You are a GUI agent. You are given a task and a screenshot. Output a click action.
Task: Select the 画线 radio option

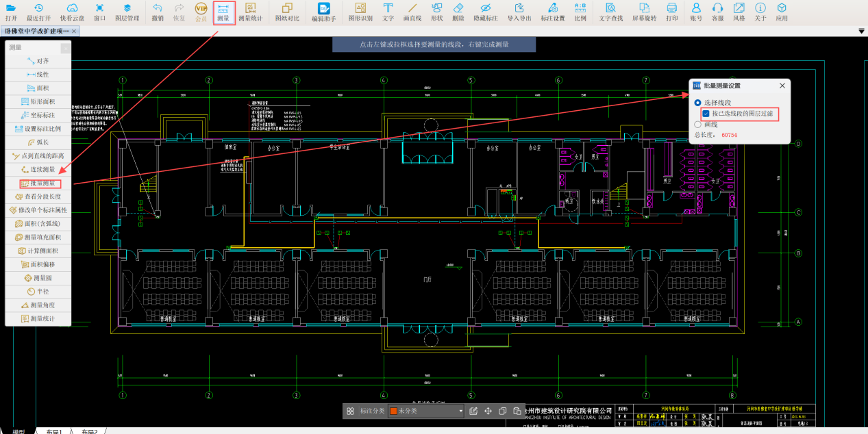click(x=698, y=125)
